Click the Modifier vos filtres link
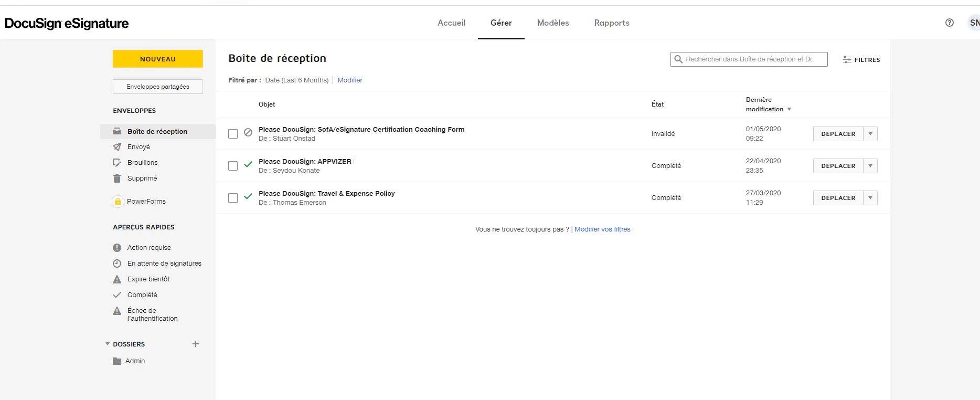 602,229
